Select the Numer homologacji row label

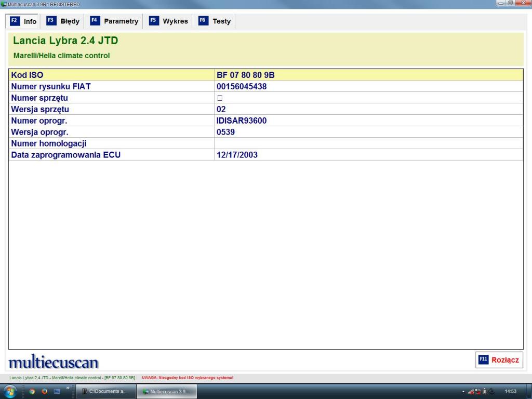[48, 143]
